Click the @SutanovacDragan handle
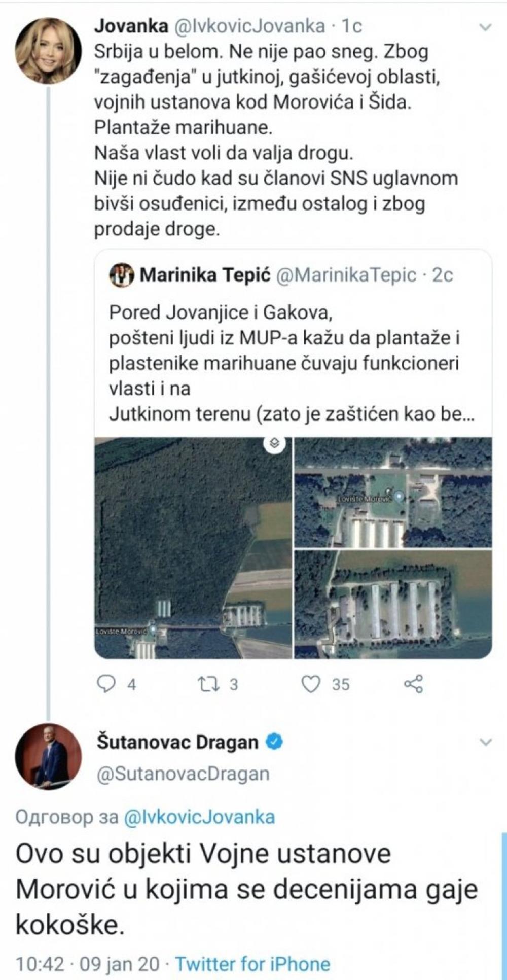Image resolution: width=507 pixels, height=980 pixels. (x=183, y=774)
